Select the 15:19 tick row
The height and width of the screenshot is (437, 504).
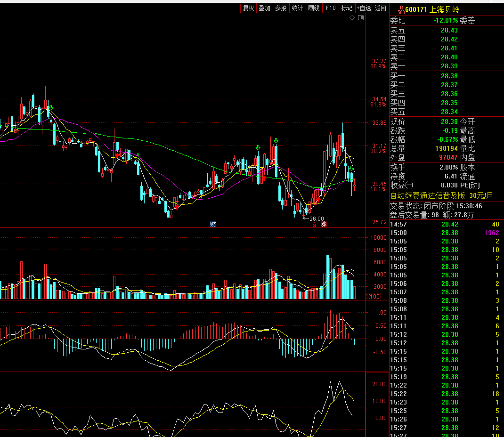coord(447,377)
